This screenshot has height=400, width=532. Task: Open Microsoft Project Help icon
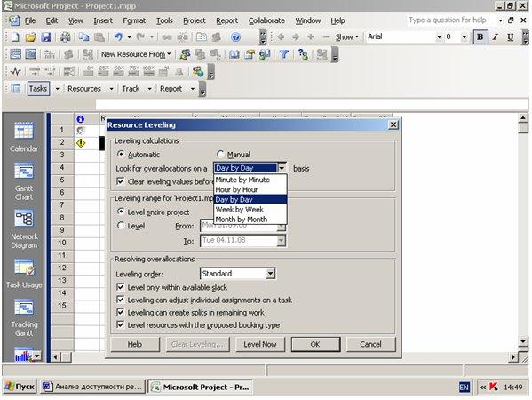point(236,37)
